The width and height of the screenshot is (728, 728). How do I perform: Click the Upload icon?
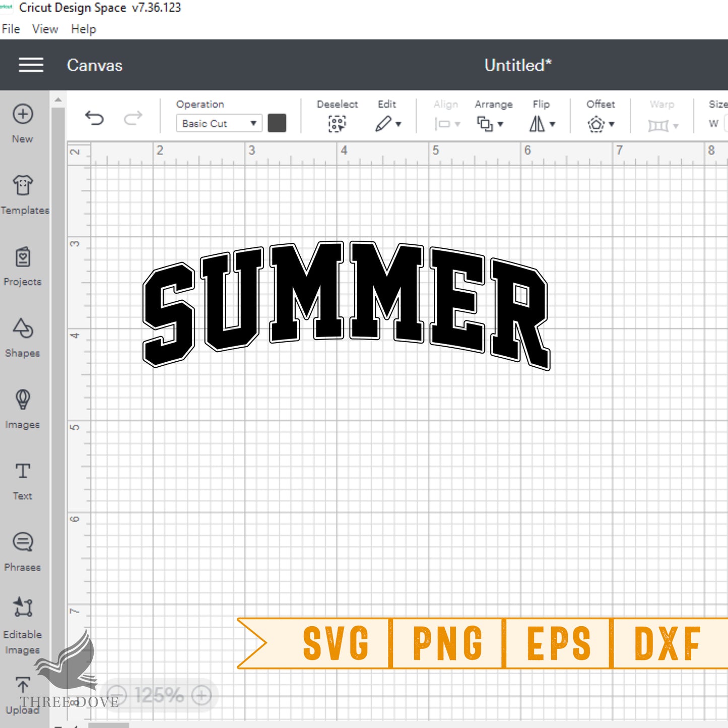click(x=23, y=685)
